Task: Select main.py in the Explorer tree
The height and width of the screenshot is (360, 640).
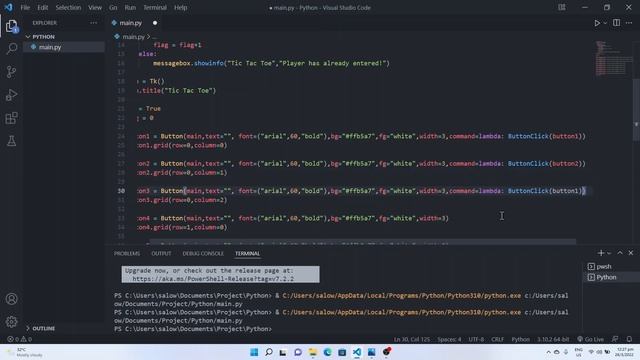Action: pyautogui.click(x=50, y=47)
